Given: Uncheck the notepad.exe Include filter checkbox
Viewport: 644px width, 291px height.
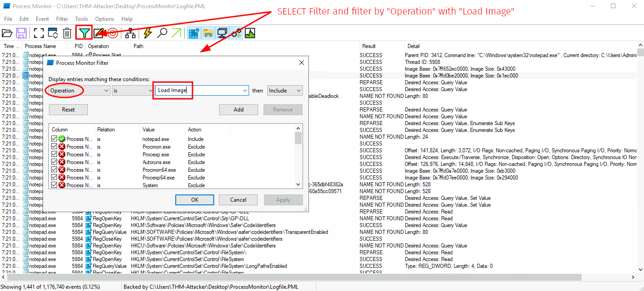Looking at the screenshot, I should 54,139.
